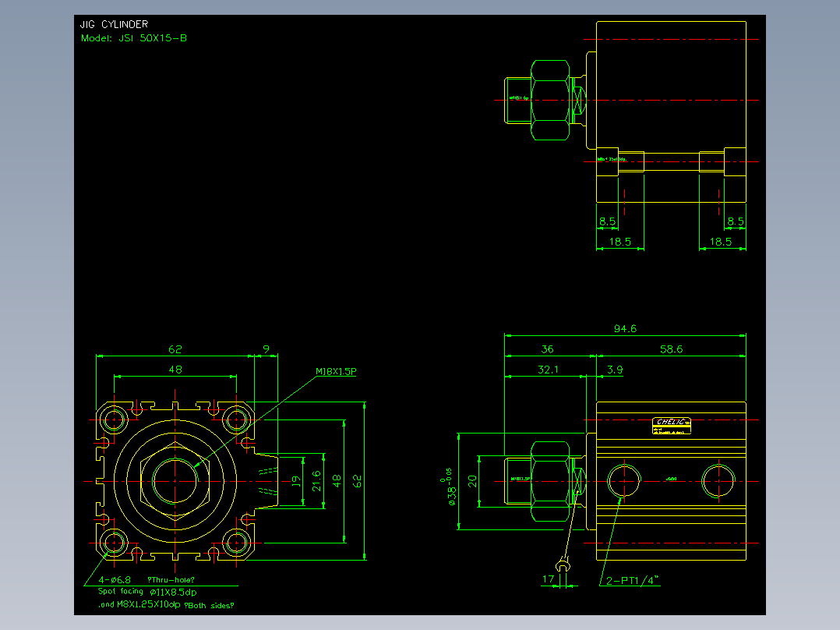Select the wrench symbol beside the 17 dimension

(x=563, y=565)
